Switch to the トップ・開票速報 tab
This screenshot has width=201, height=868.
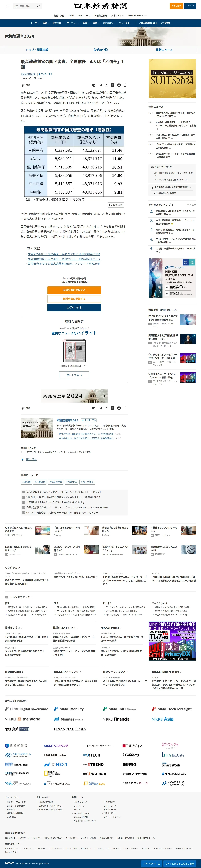37,50
